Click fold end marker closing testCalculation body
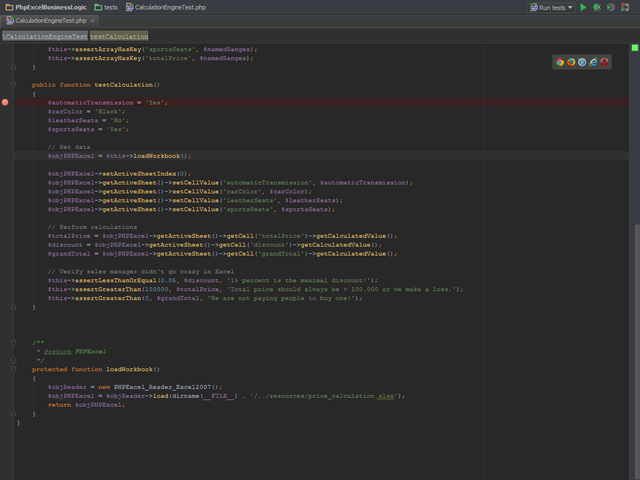The image size is (640, 480). 13,307
